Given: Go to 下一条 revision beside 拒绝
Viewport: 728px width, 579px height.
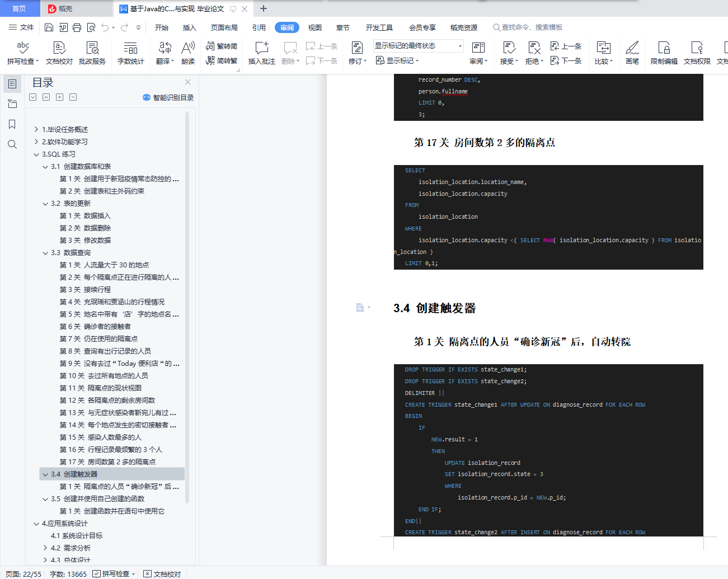Looking at the screenshot, I should pos(566,60).
